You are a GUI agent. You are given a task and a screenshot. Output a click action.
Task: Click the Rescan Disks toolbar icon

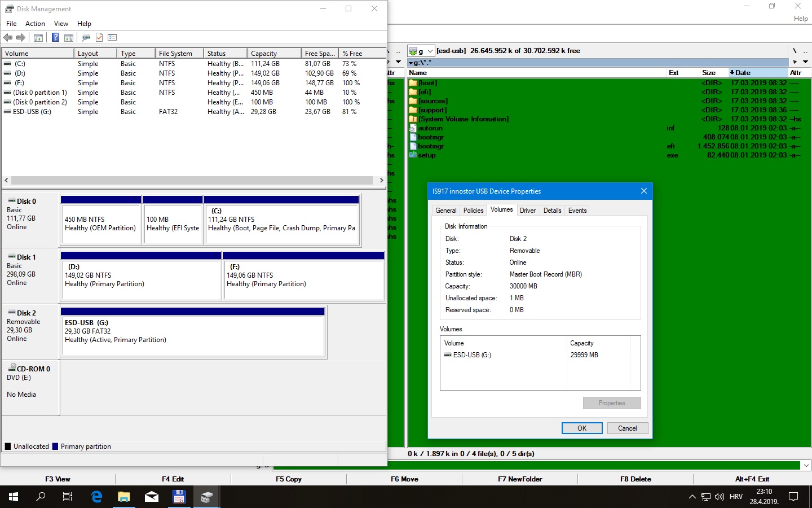[86, 38]
